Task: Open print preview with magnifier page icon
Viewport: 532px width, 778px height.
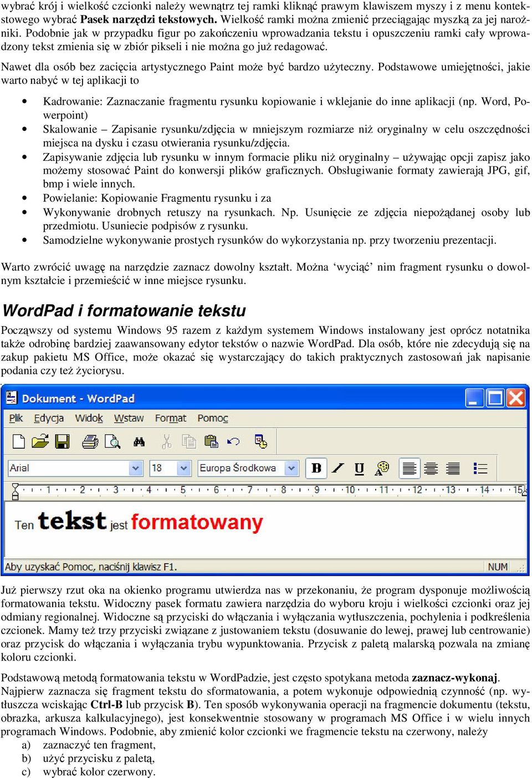Action: (x=112, y=441)
